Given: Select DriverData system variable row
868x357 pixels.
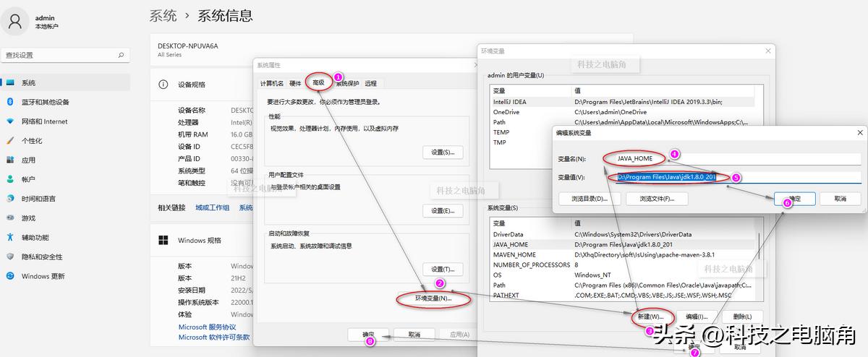Looking at the screenshot, I should 622,234.
